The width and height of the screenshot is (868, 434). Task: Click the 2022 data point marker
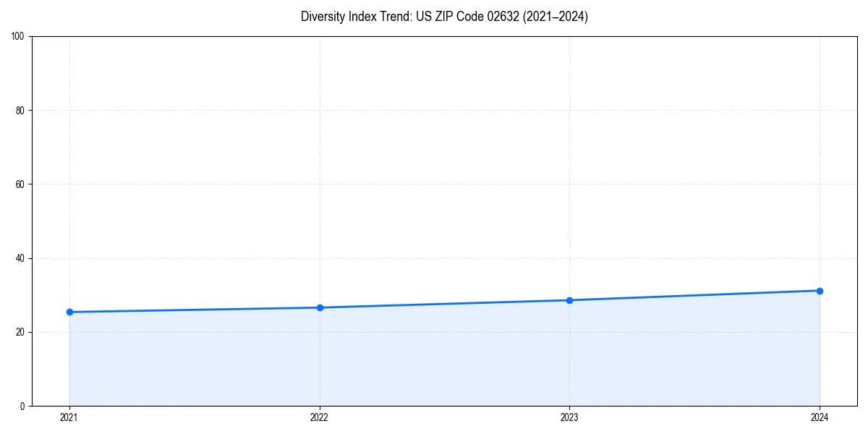(319, 307)
